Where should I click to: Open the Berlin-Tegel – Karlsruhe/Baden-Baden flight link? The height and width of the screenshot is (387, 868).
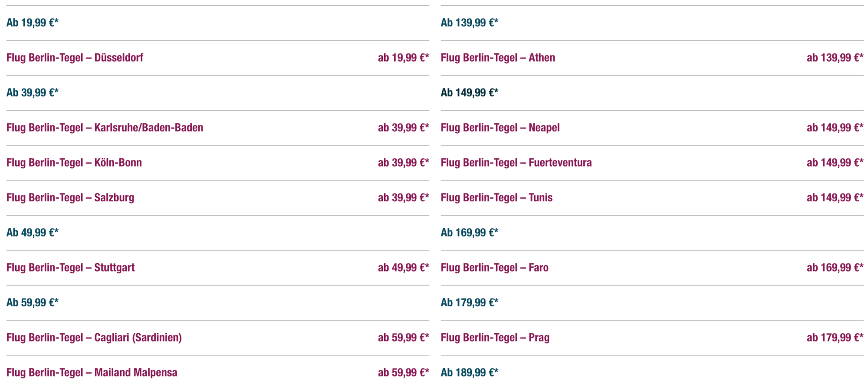click(105, 128)
